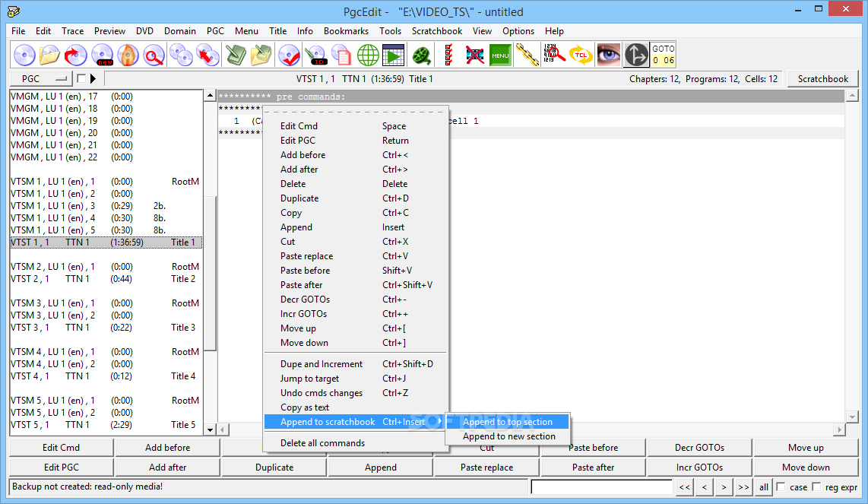Click the burn disc flame icon
Screen dimensions: 868x504
pyautogui.click(x=128, y=55)
